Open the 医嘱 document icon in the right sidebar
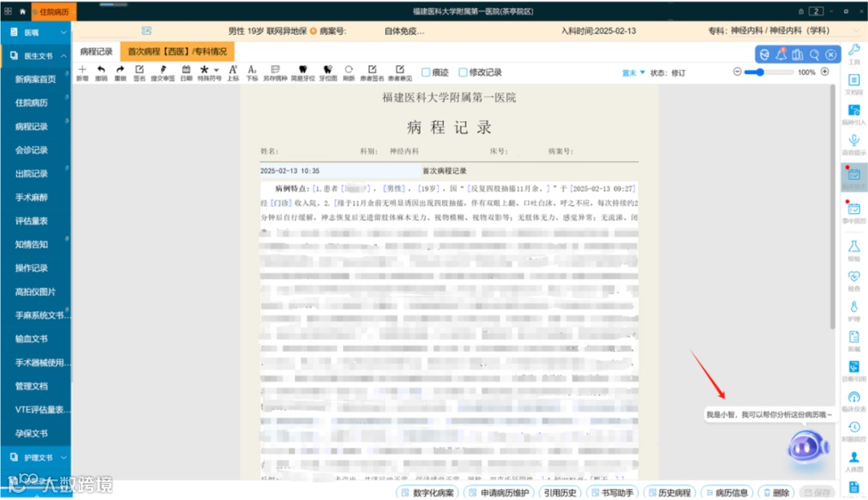Viewport: 868px width, 500px height. click(x=854, y=337)
